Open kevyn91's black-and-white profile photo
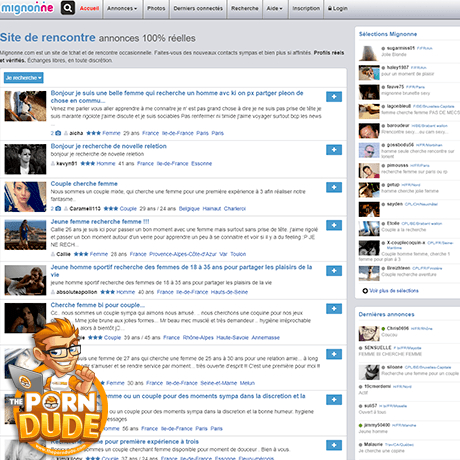 [x=25, y=159]
